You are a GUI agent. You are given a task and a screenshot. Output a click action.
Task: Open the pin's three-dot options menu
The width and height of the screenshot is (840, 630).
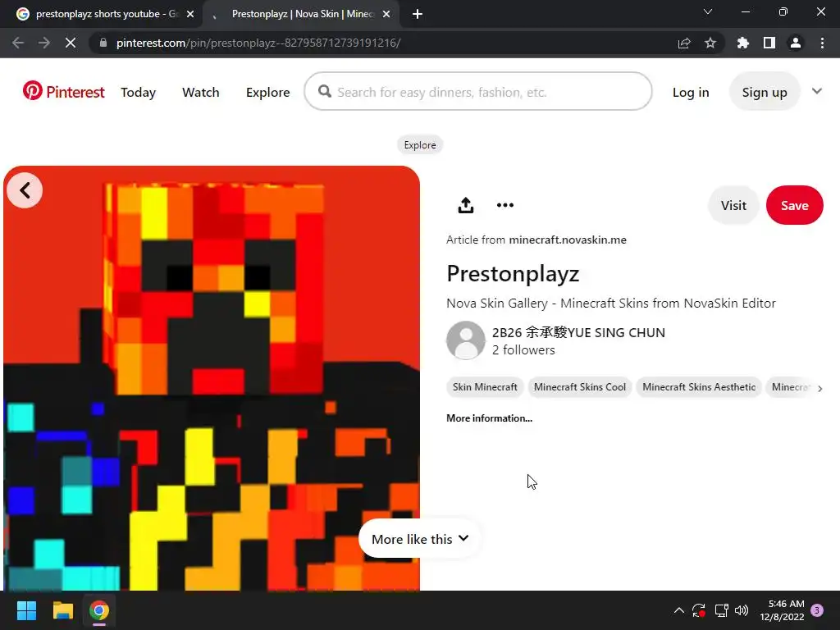(x=505, y=205)
